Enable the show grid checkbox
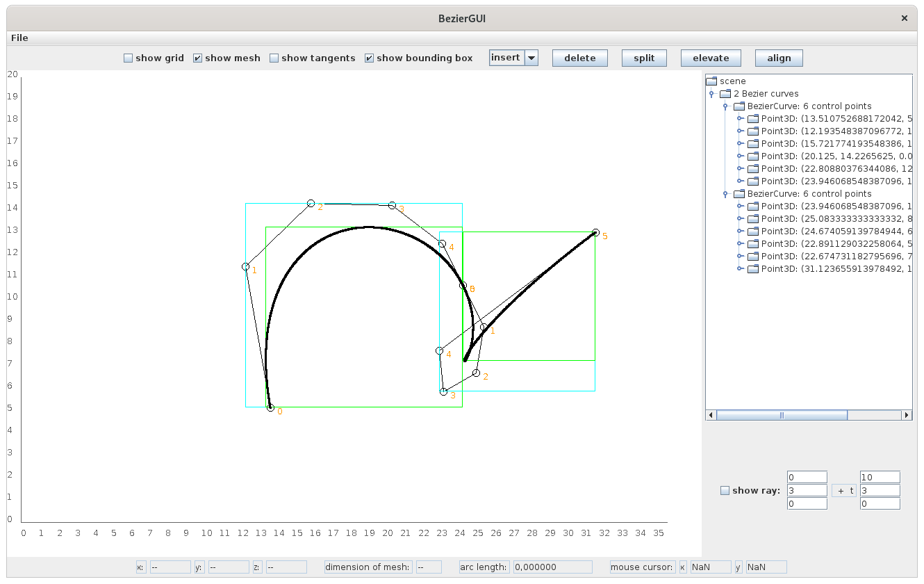This screenshot has height=584, width=924. pyautogui.click(x=128, y=58)
